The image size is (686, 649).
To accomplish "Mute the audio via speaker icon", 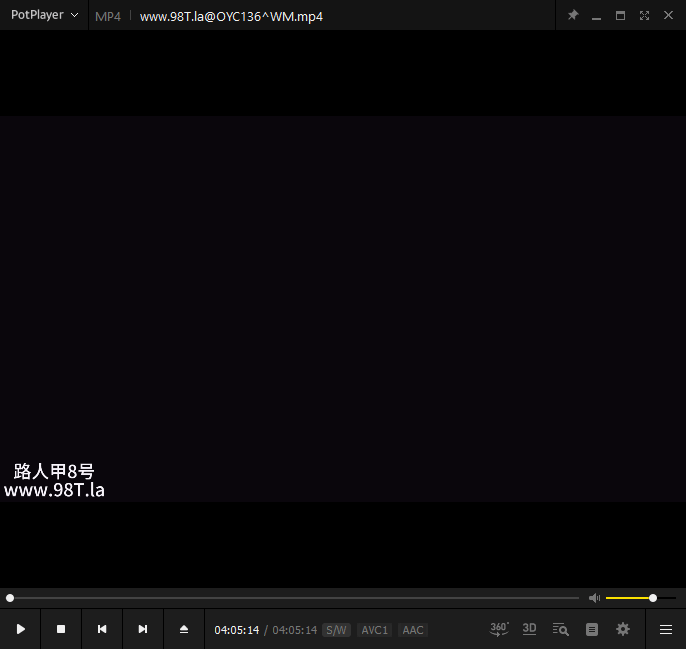I will click(x=594, y=598).
